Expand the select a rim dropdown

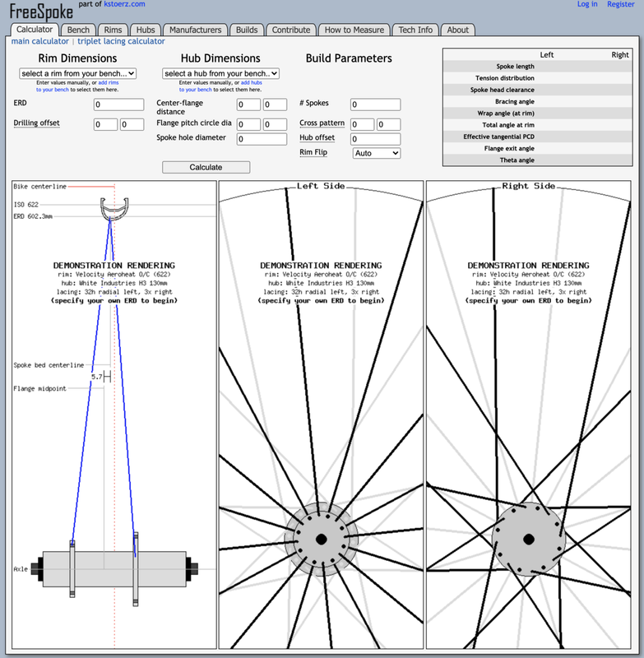click(77, 73)
